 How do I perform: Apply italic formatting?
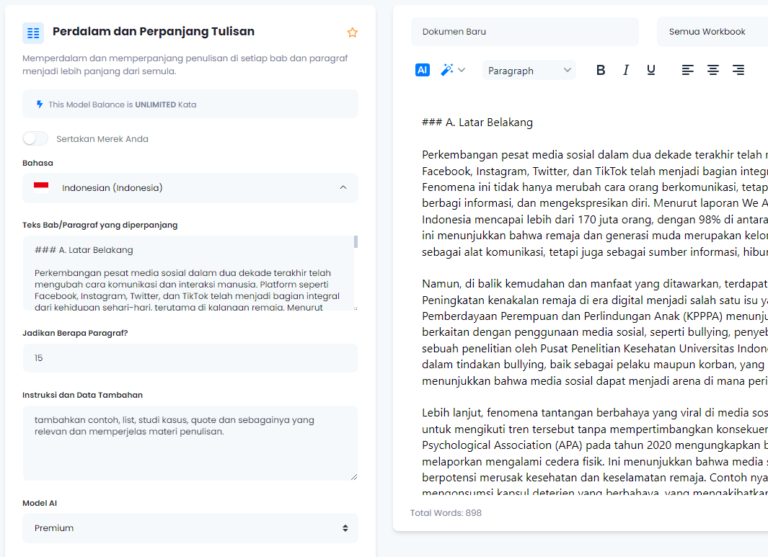coord(626,70)
